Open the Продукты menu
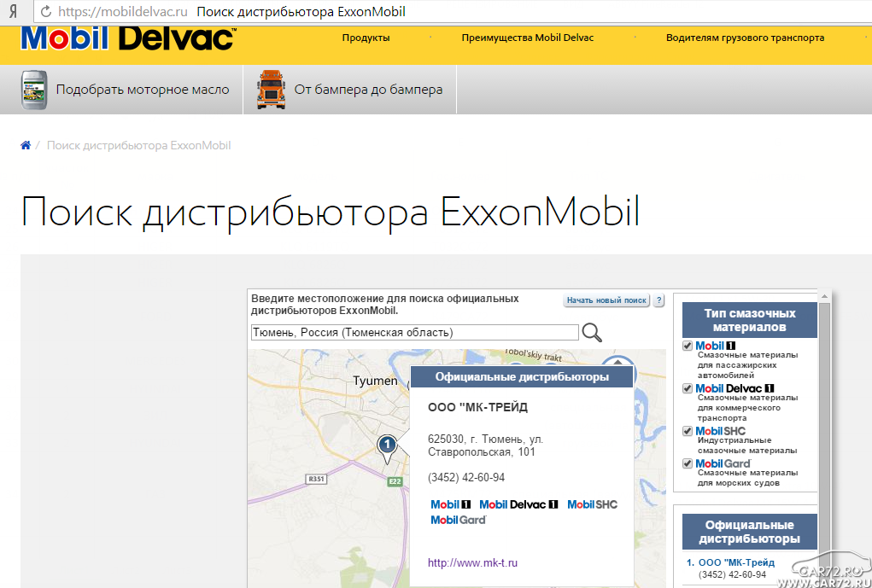The image size is (872, 588). [366, 38]
